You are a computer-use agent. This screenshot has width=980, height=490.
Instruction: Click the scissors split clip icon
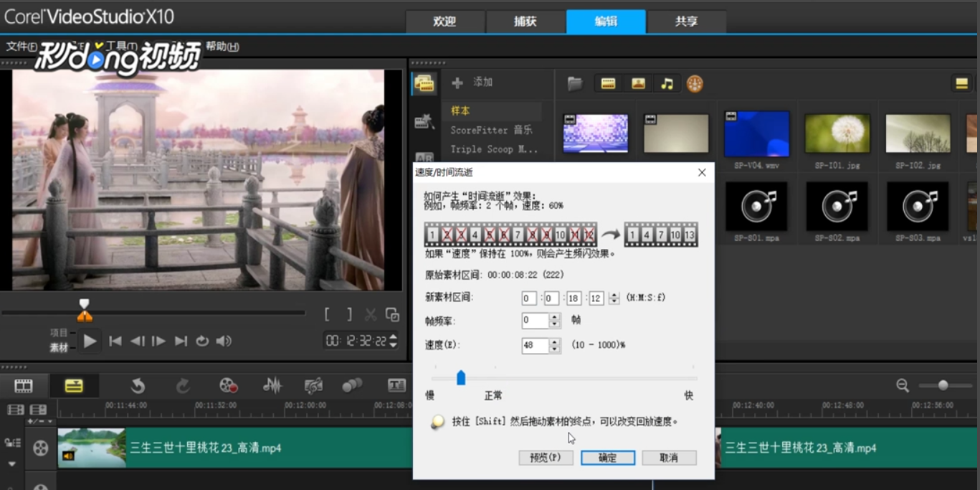point(371,314)
